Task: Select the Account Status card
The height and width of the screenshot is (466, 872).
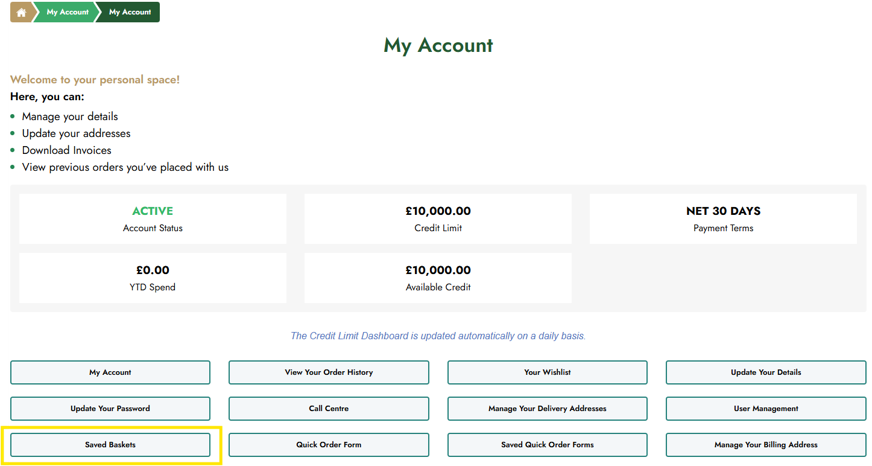Action: (152, 219)
